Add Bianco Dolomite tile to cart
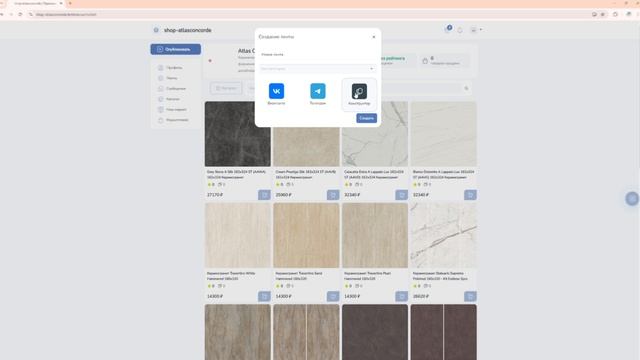640x360 pixels. pyautogui.click(x=470, y=195)
